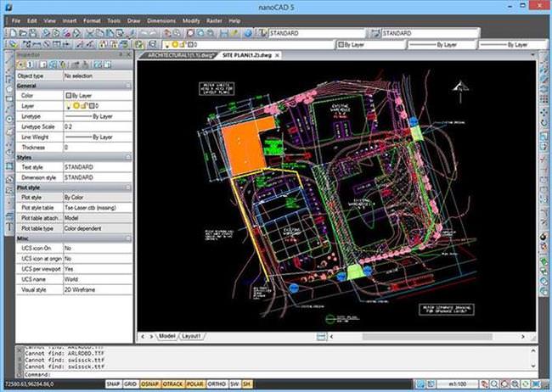Click the selection rectangle icon in left toolbar
552x392 pixels.
9,166
